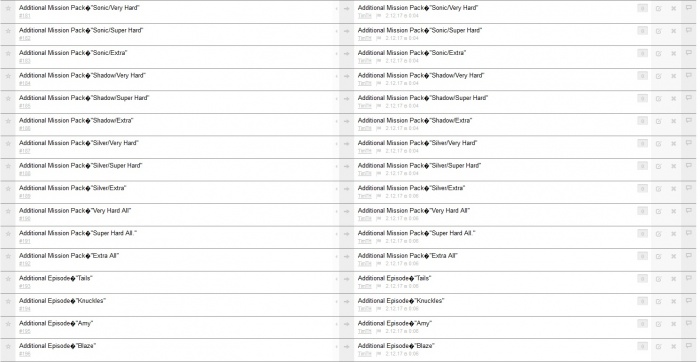Delete the "Very Hard All" translation
Screen dimensions: 700x362
pyautogui.click(x=674, y=211)
